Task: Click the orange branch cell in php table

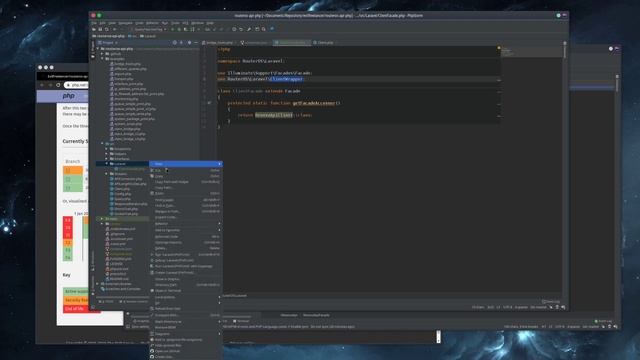Action: point(73,170)
